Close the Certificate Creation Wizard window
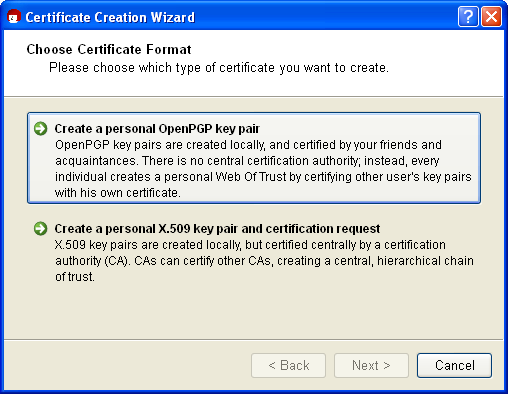Image resolution: width=508 pixels, height=394 pixels. [491, 16]
